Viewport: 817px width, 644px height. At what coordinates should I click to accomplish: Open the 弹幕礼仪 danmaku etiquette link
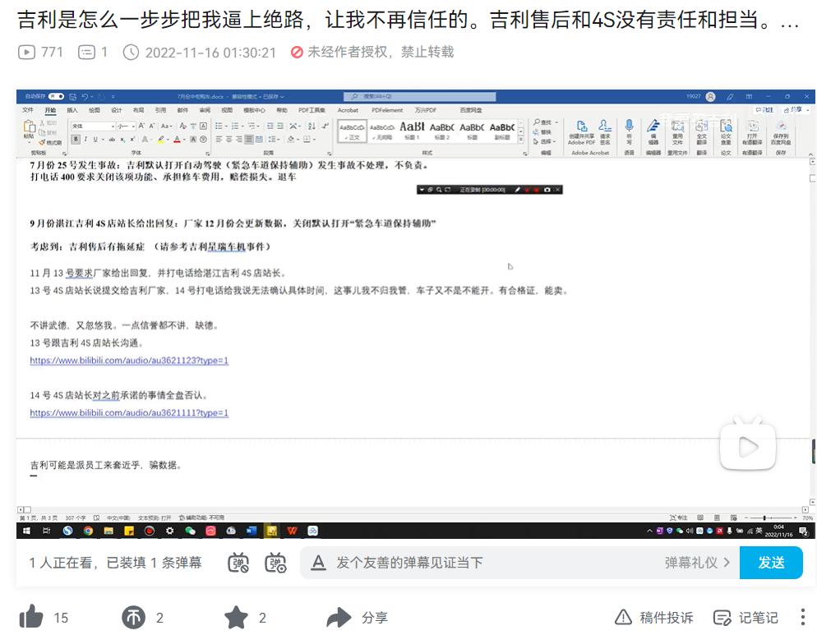(x=697, y=562)
